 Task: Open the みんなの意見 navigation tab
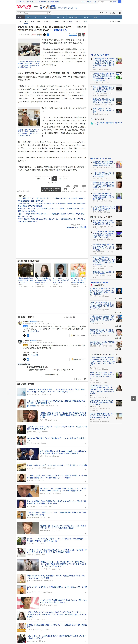pyautogui.click(x=73, y=17)
